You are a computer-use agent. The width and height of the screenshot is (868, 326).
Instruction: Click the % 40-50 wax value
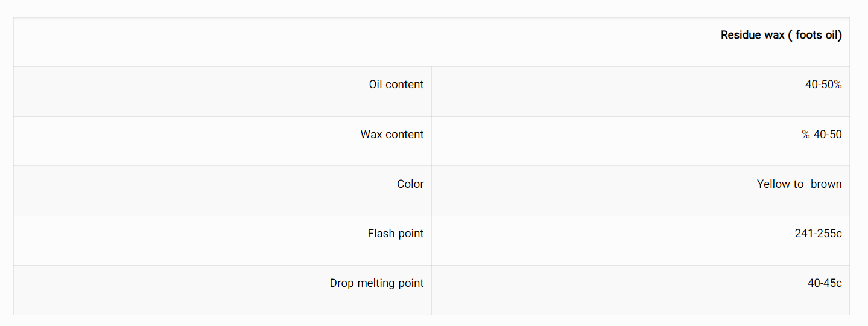[822, 134]
